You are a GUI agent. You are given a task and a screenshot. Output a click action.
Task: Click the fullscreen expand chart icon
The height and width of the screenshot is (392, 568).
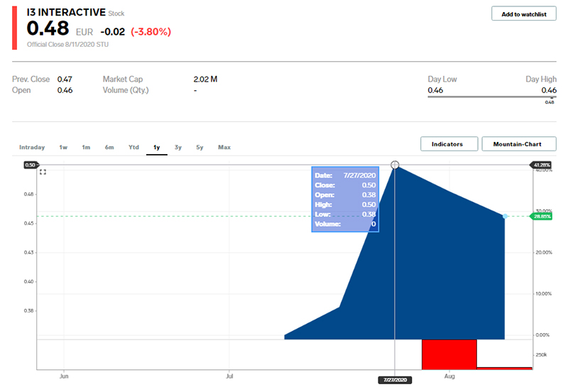coord(43,173)
